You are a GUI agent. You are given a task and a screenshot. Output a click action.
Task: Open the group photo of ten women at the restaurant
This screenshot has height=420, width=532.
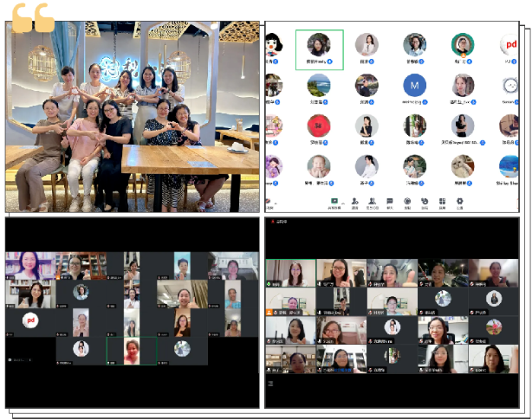point(133,117)
